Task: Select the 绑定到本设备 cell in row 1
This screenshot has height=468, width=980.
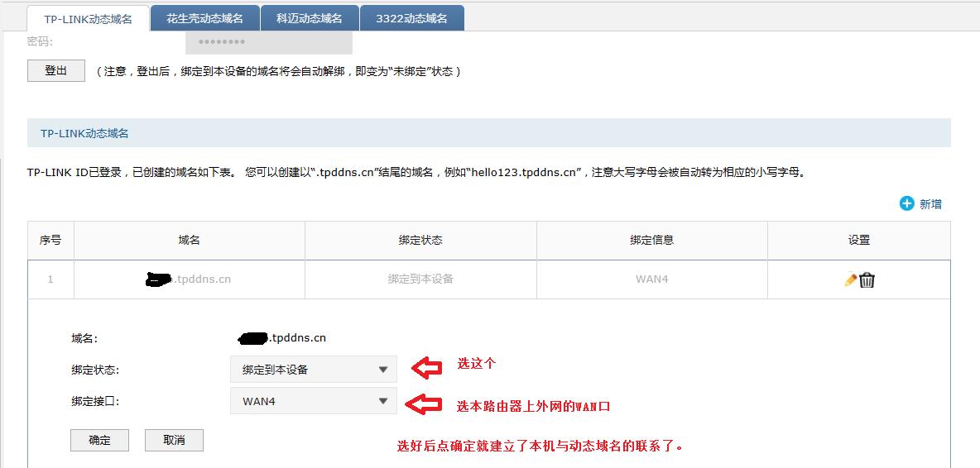Action: tap(420, 279)
